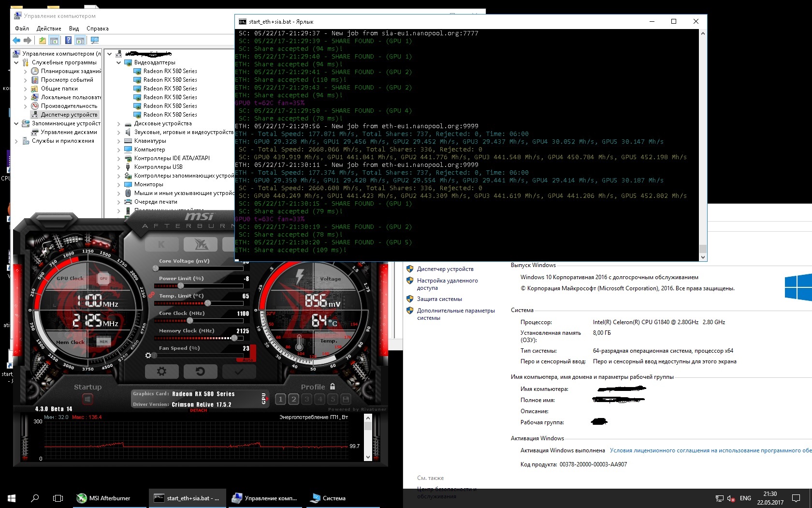Toggle the fan speed Auto button
The image size is (812, 508).
247,360
